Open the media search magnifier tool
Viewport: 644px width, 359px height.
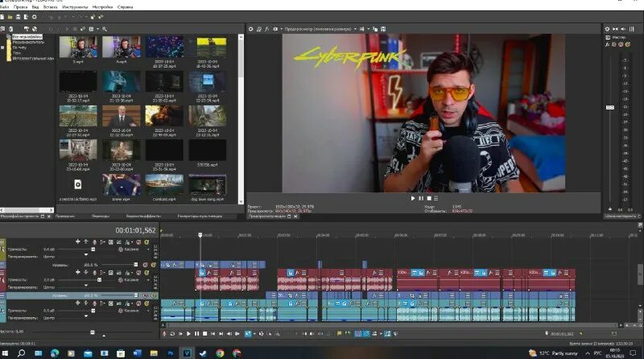pos(105,29)
